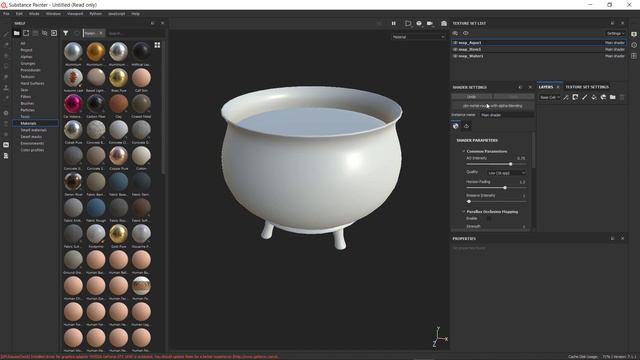Pick the pink Car Paint material thumbnail

(73, 104)
